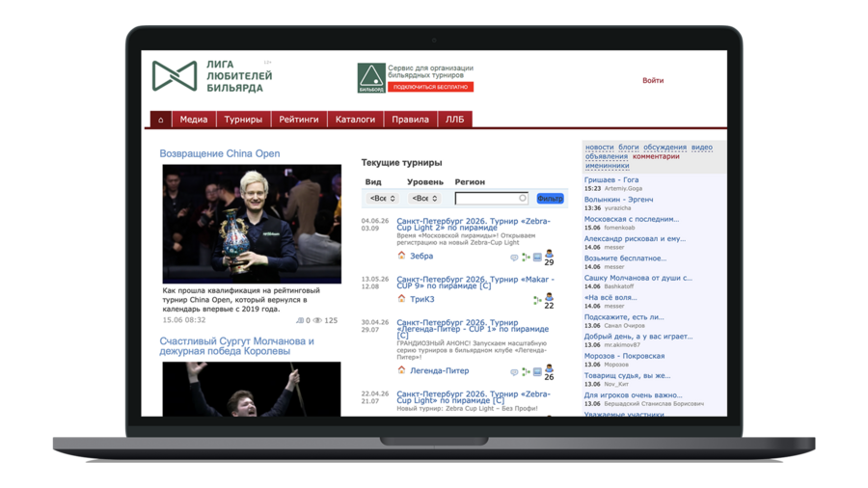
Task: Click the broadcast screen icon in the Зебра row
Action: click(537, 258)
